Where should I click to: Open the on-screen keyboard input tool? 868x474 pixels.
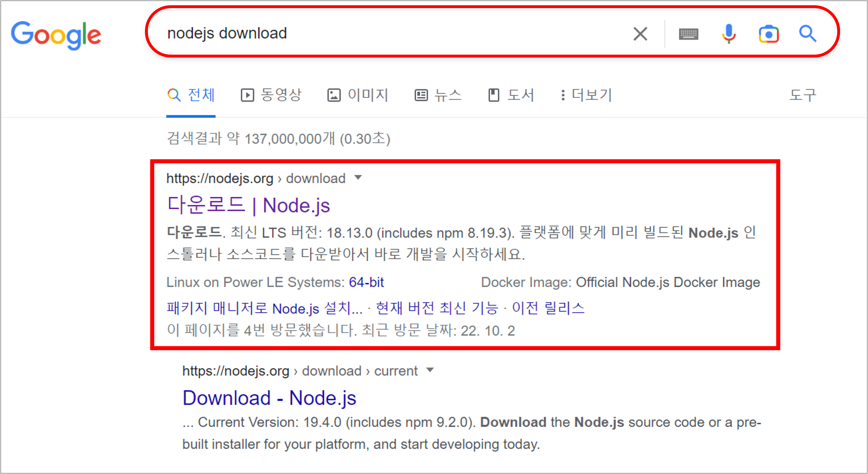[688, 34]
